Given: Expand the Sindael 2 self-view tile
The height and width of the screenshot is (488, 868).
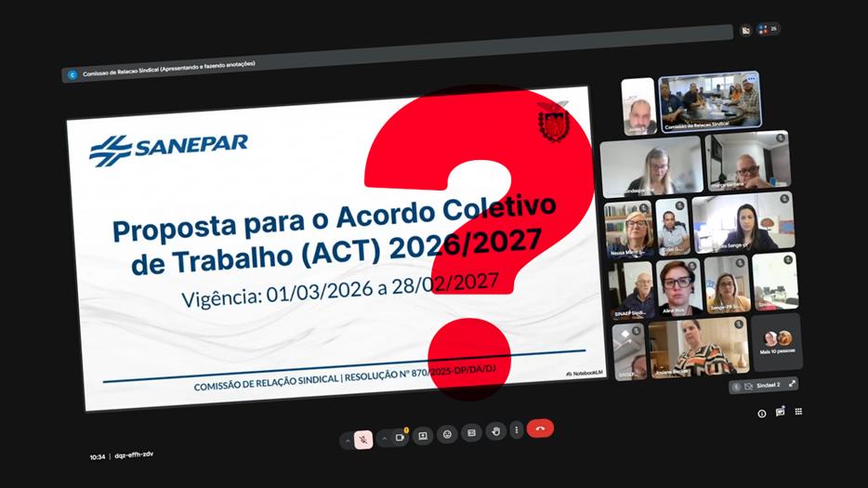Looking at the screenshot, I should pos(792,383).
